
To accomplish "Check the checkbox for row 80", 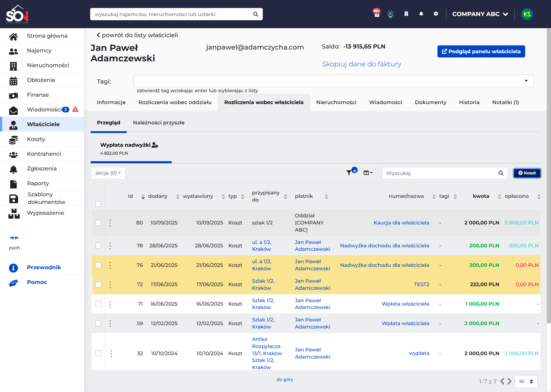I will [x=98, y=223].
